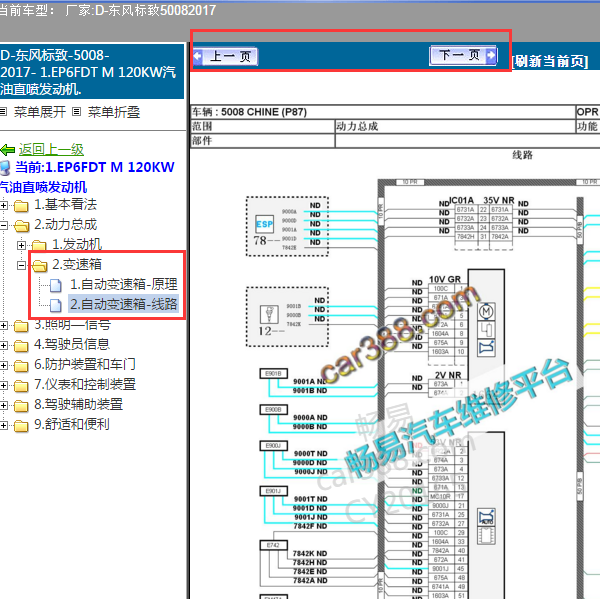Click the open folder icon of 2.动力总成
This screenshot has height=599, width=600.
point(21,226)
